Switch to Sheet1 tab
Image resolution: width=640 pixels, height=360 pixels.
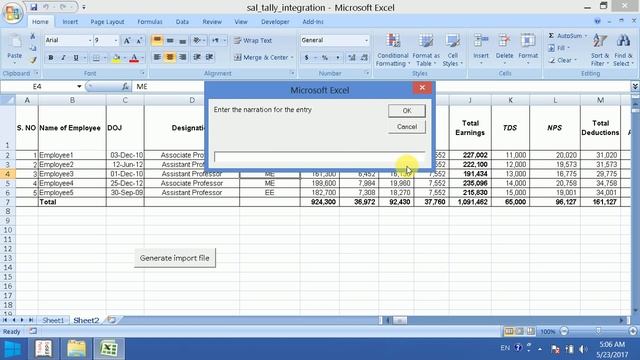[x=53, y=320]
